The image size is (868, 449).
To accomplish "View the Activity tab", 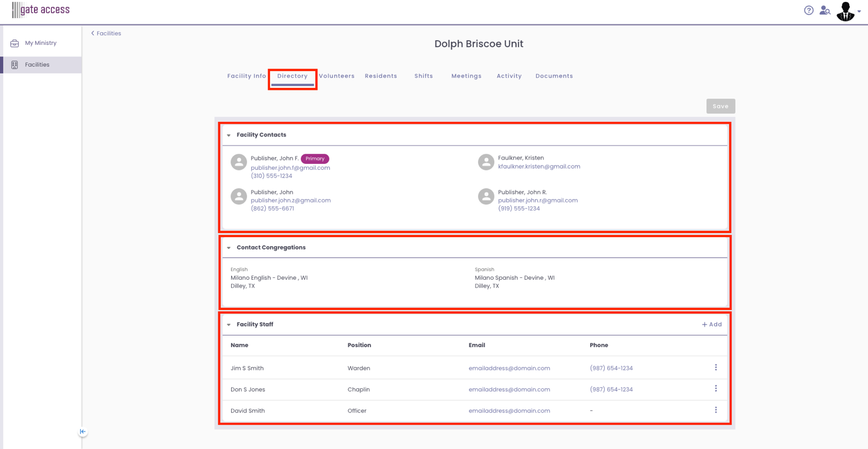I will (509, 76).
